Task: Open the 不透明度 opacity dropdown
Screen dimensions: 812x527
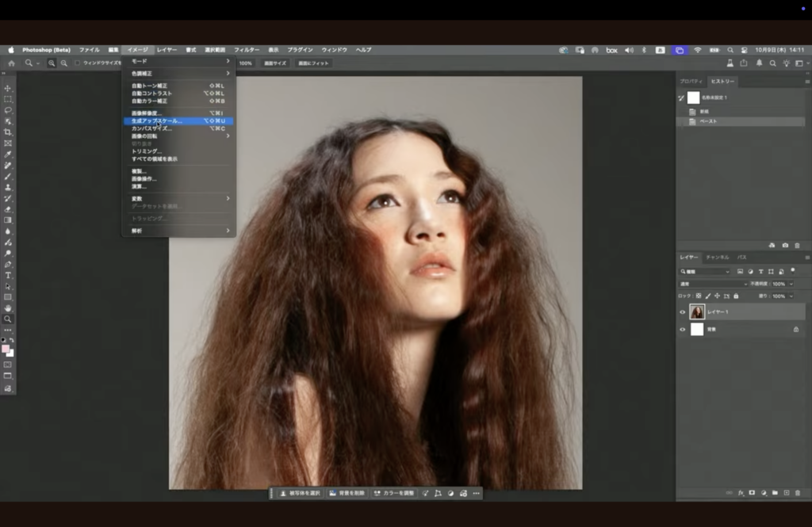Action: 791,284
